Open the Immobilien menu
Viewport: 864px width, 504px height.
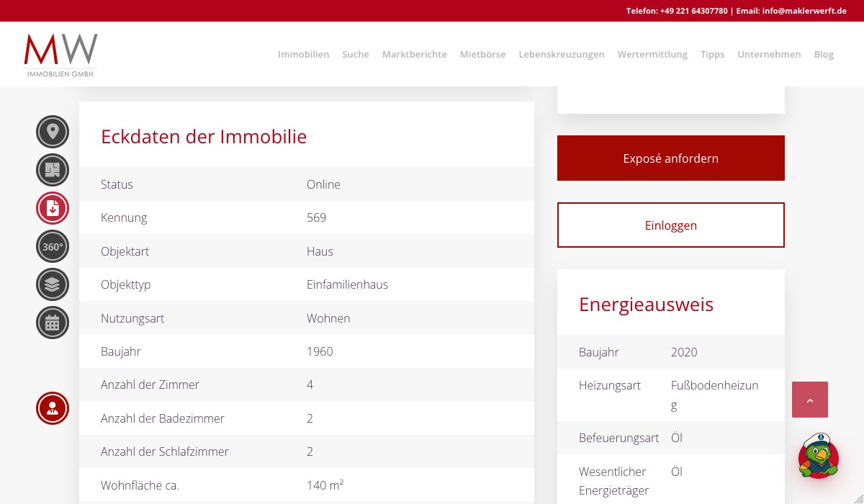303,54
